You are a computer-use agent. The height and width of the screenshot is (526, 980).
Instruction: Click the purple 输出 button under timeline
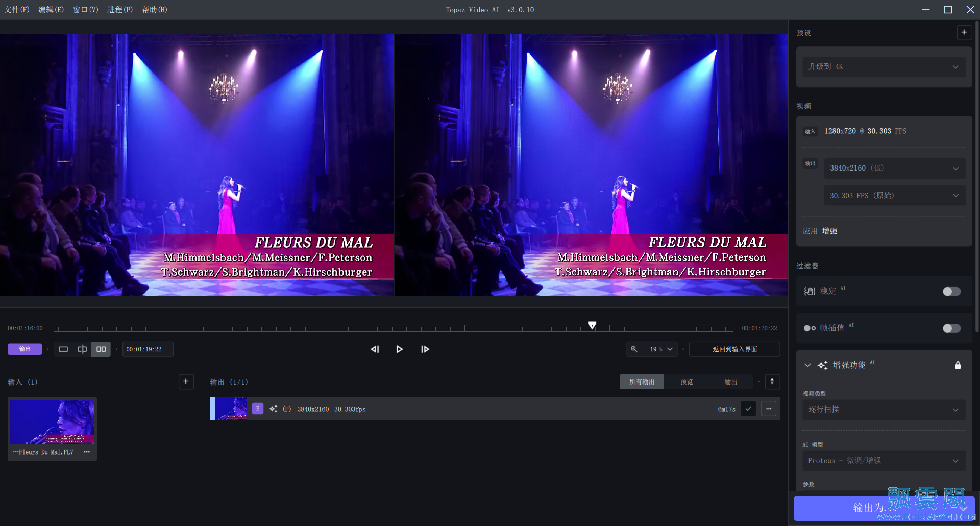coord(24,349)
